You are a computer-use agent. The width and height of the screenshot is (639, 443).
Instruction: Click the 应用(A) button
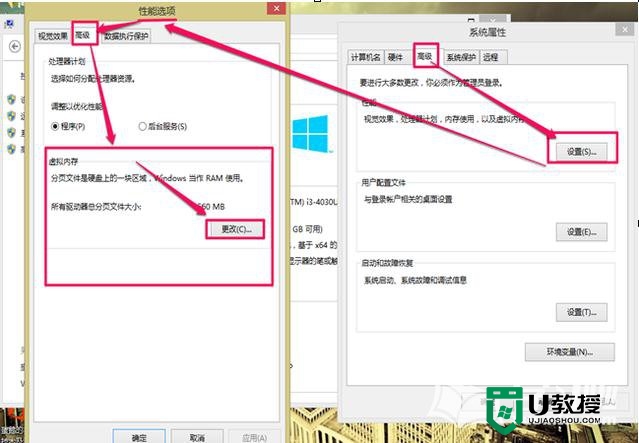[x=254, y=437]
